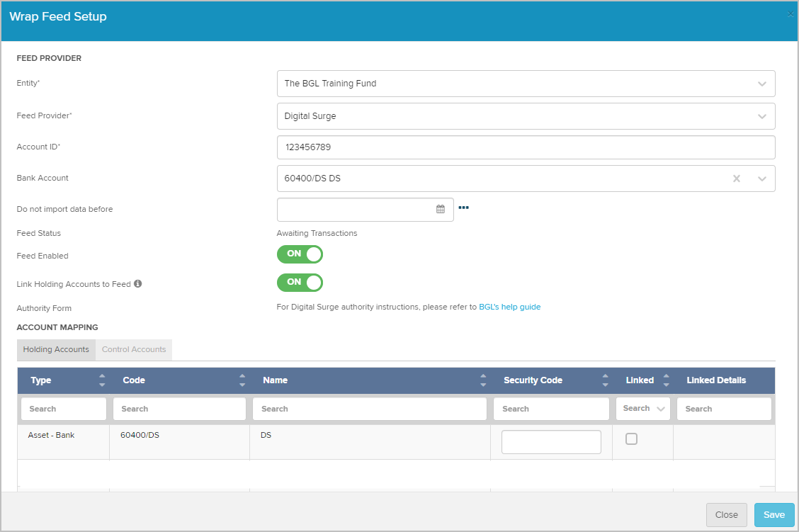Select the Holding Accounts tab
This screenshot has height=532, width=799.
pos(56,349)
